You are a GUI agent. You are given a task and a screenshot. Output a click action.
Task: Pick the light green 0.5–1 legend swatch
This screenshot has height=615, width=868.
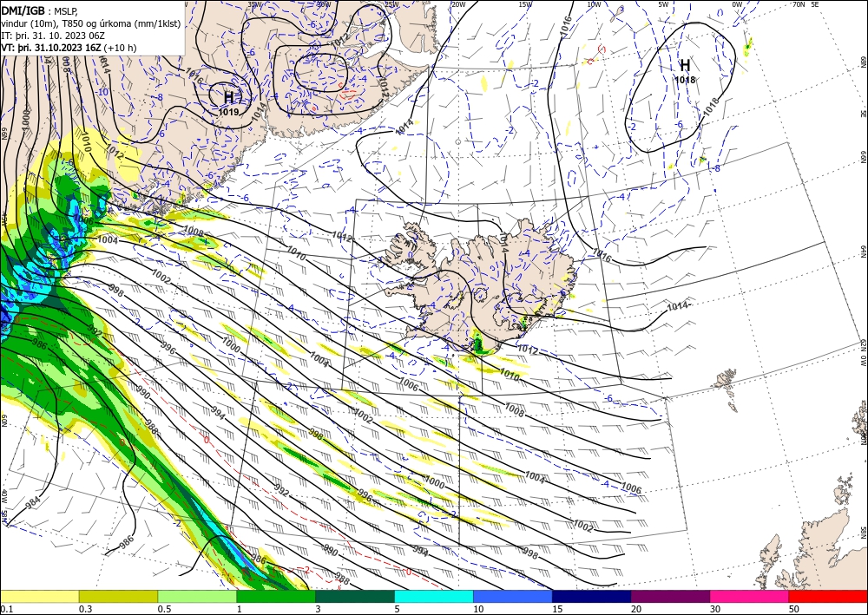[x=197, y=596]
